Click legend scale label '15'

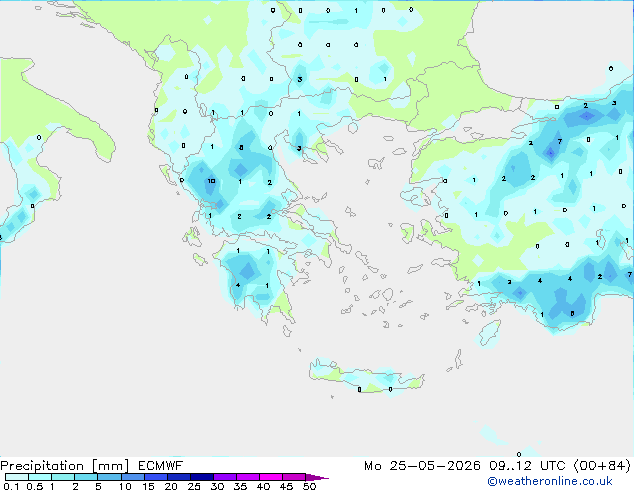point(148,486)
